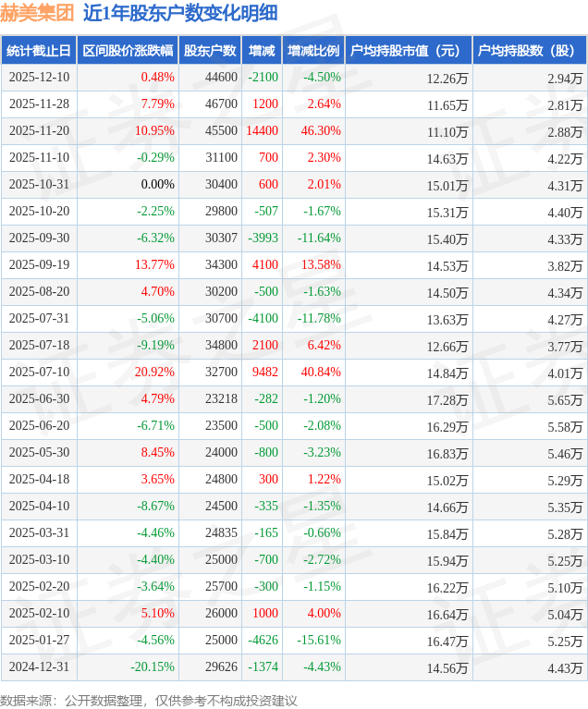
Task: Sort by 区间股价涨跌幅 column header
Action: 125,51
